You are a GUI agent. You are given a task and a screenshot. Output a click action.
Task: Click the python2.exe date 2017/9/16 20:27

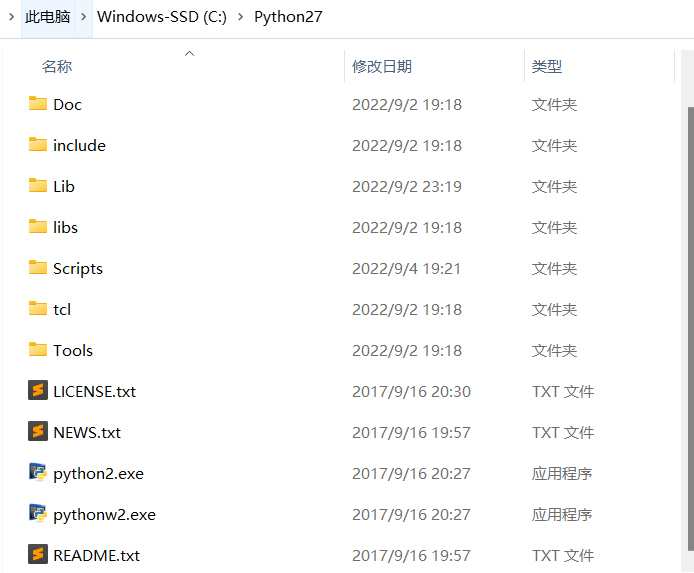click(x=411, y=473)
